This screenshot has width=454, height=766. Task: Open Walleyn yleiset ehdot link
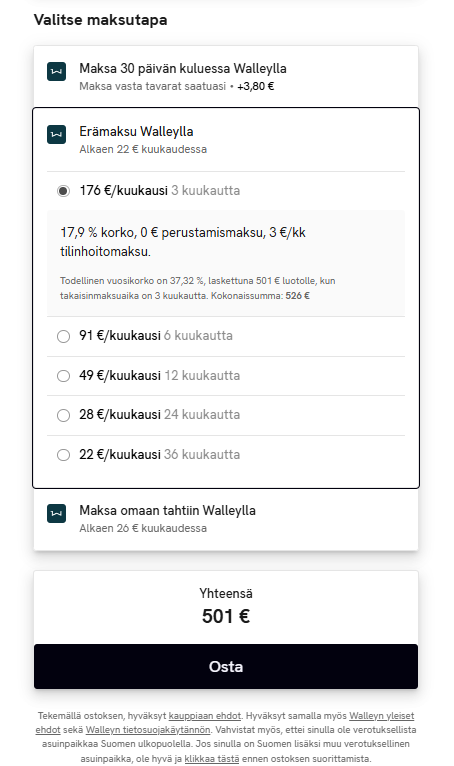[225, 723]
